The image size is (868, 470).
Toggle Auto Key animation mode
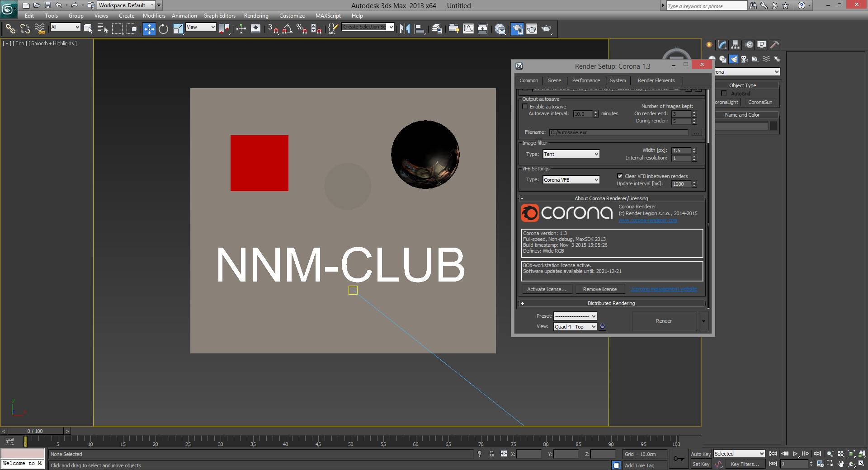click(701, 454)
